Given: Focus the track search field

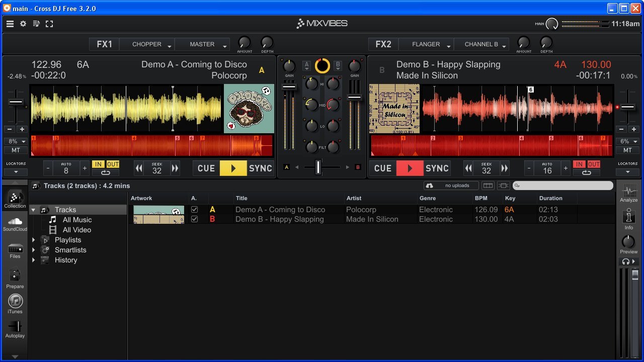Looking at the screenshot, I should click(x=563, y=186).
